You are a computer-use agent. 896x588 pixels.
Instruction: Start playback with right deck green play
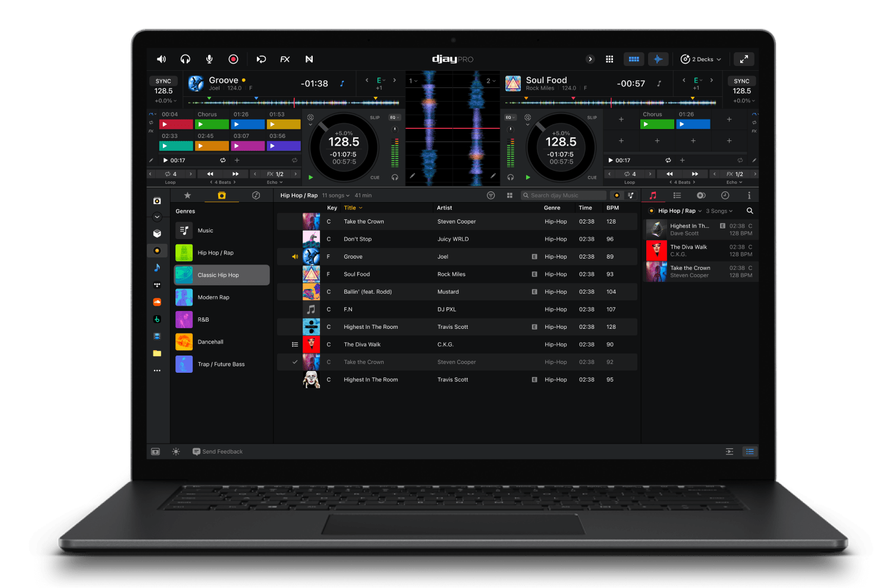point(528,177)
